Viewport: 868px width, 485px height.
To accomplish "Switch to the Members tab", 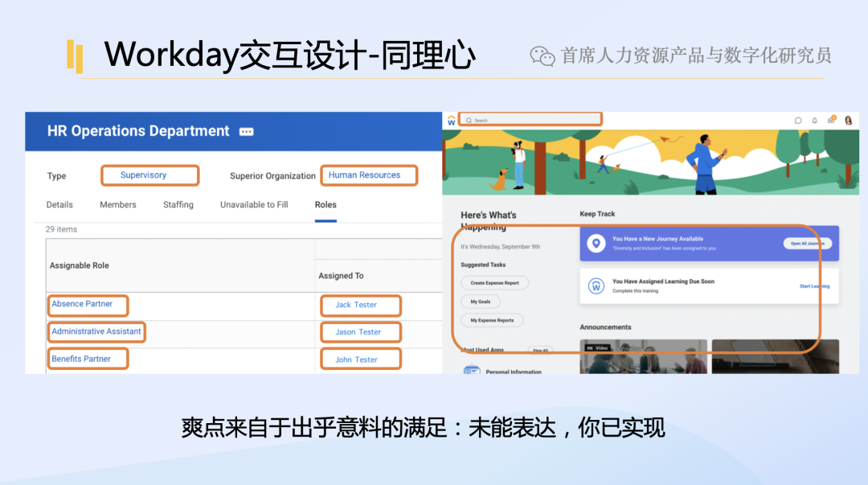I will (118, 204).
